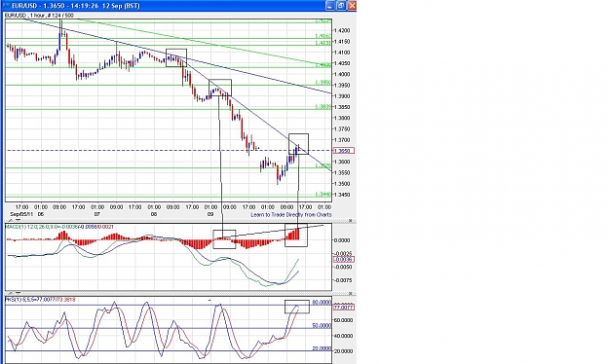609x364 pixels.
Task: Restore the EUR/USD chart window size
Action: pyautogui.click(x=341, y=6)
